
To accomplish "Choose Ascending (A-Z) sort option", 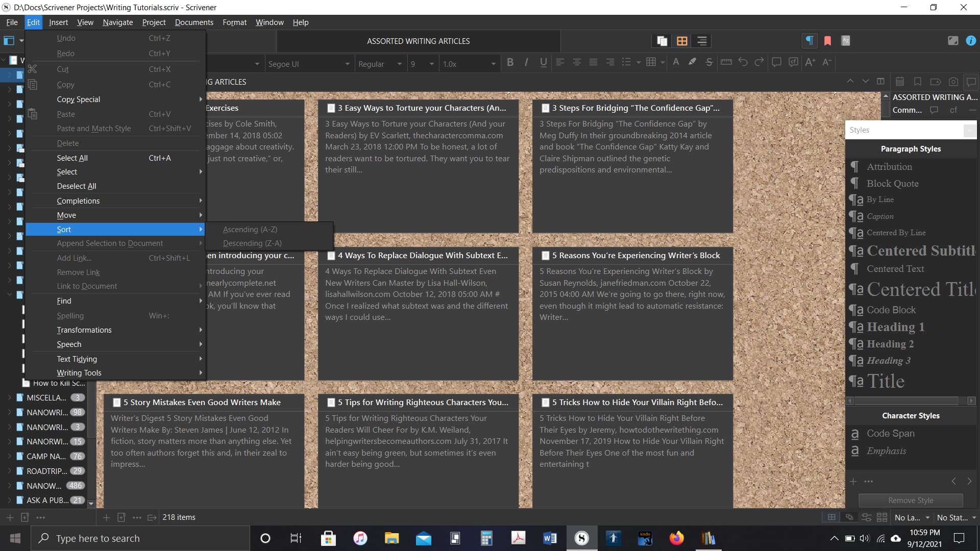I will pos(250,230).
